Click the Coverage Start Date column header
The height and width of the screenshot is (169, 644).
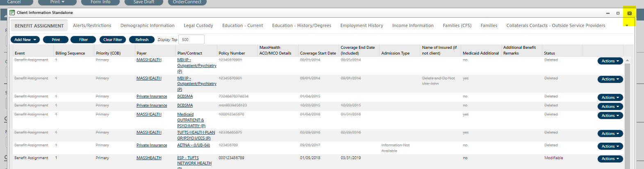(318, 53)
